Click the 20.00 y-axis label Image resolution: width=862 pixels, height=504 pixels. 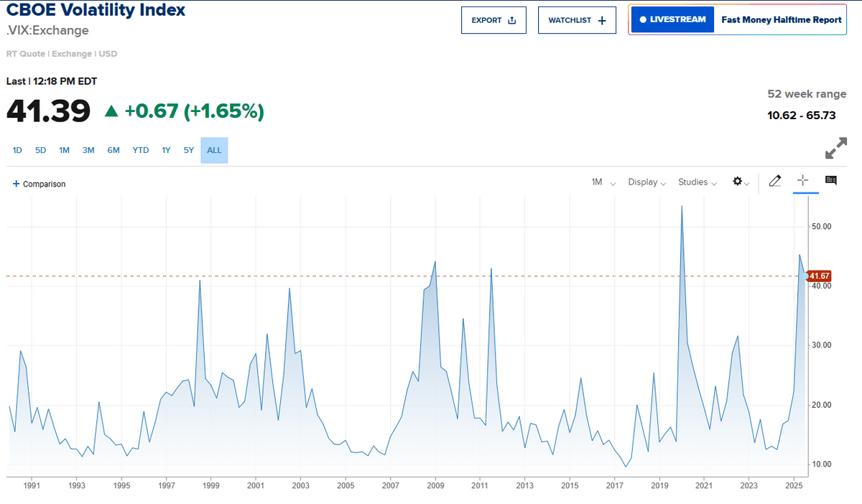pos(822,405)
